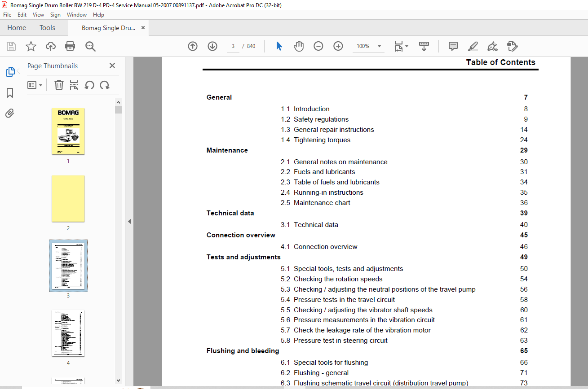Click '1.1 Introduction' contents entry

pos(305,109)
